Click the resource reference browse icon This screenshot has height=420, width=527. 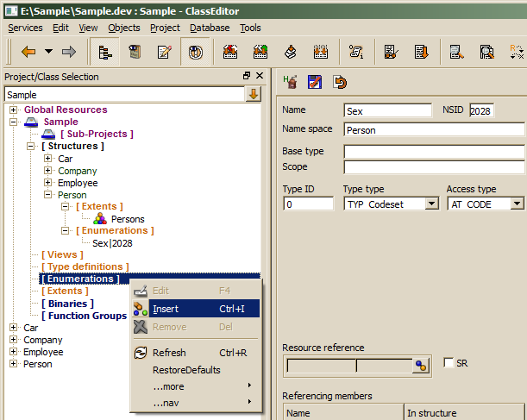coord(421,365)
